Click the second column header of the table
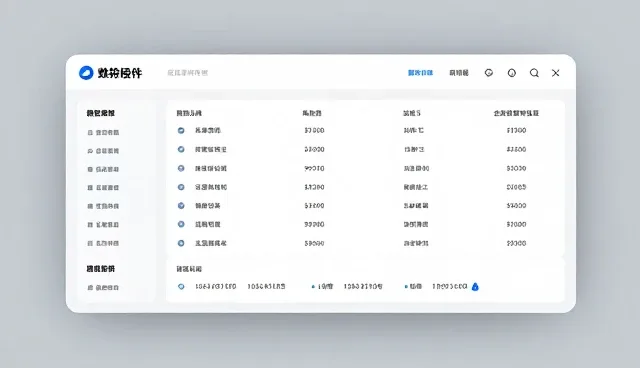 [312, 113]
